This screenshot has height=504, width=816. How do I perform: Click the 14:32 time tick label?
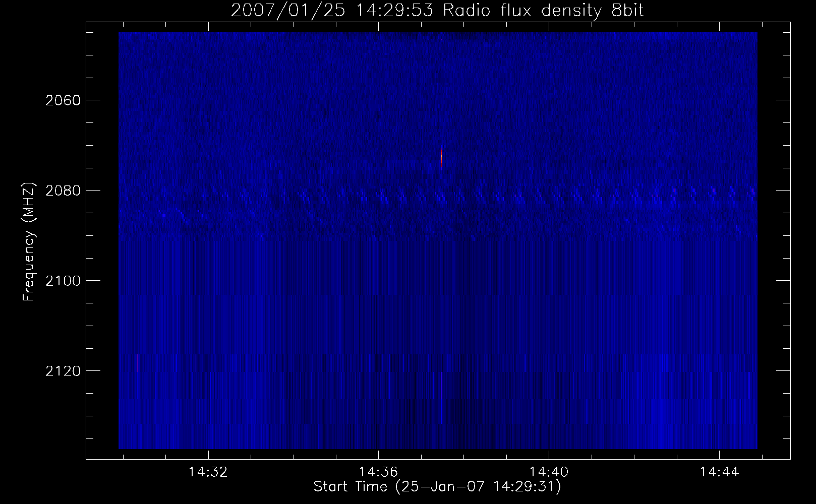(208, 472)
